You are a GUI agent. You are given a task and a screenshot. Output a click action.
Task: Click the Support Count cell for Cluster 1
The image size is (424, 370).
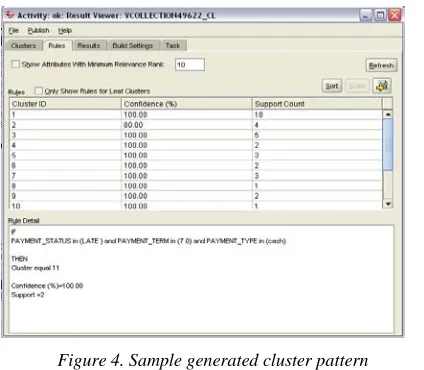pyautogui.click(x=317, y=115)
